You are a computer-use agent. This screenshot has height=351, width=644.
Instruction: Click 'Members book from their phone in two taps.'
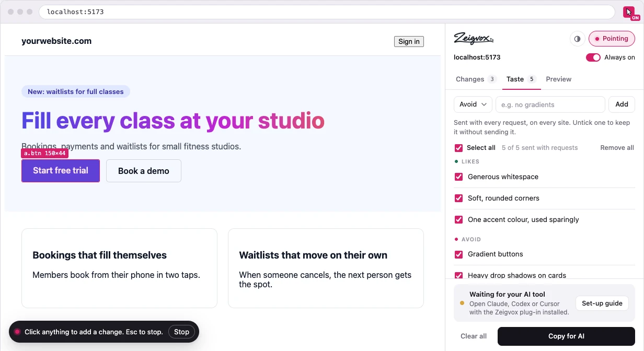click(116, 275)
